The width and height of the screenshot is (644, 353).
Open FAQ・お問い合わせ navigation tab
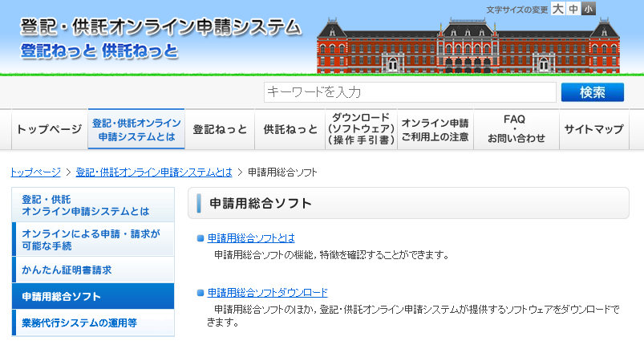tap(515, 129)
